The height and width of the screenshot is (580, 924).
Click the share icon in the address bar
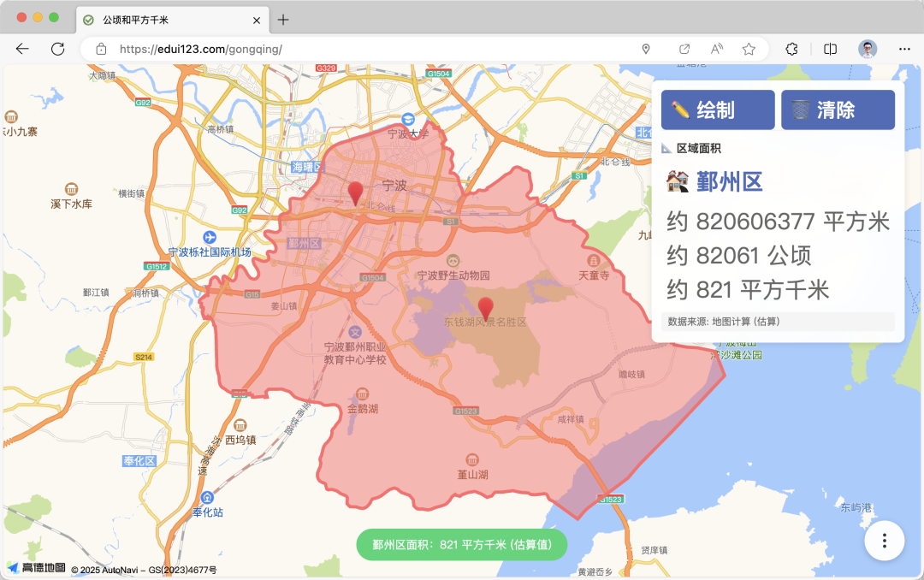click(684, 49)
